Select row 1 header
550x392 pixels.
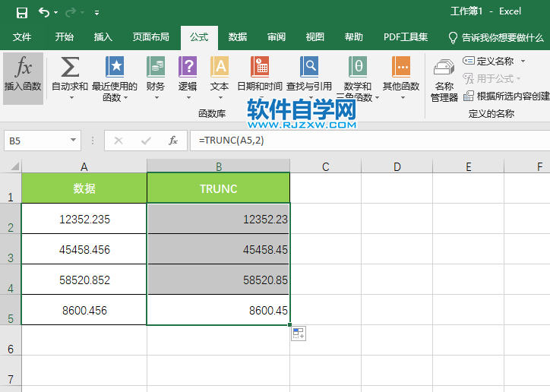click(x=11, y=188)
